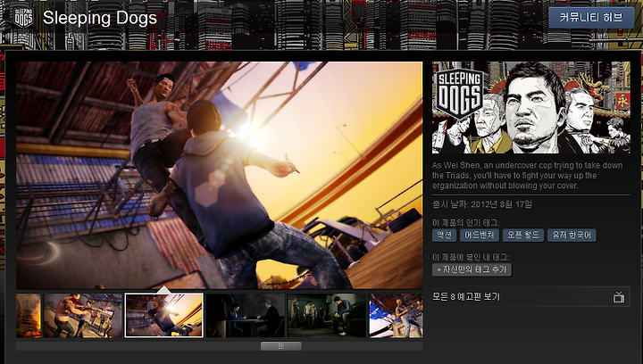The height and width of the screenshot is (364, 643).
Task: Click the Sleeping Dogs shield logo icon
Action: click(24, 18)
